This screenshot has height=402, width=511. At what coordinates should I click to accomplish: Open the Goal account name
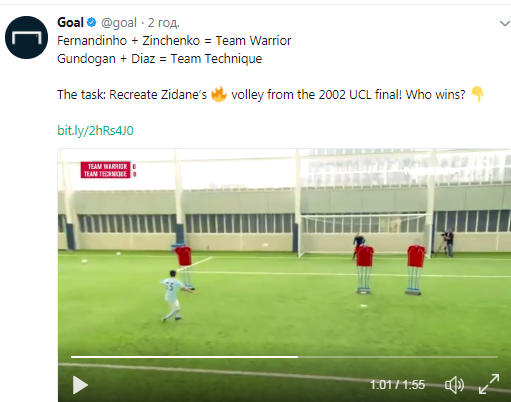(x=70, y=23)
